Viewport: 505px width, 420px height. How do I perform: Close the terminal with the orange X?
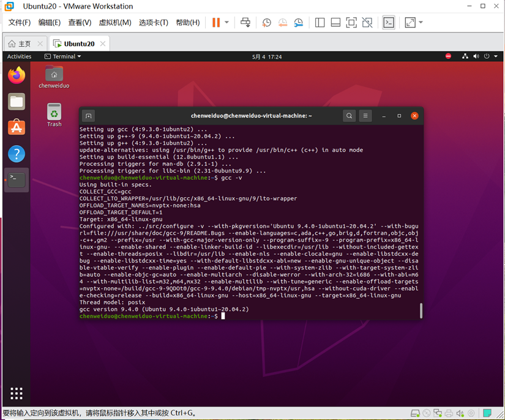click(x=414, y=116)
